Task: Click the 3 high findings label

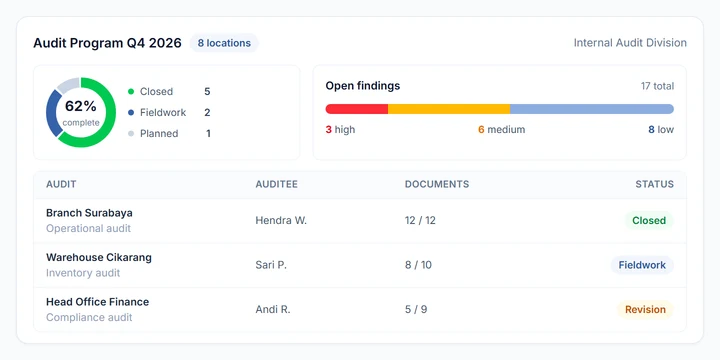Action: tap(340, 129)
